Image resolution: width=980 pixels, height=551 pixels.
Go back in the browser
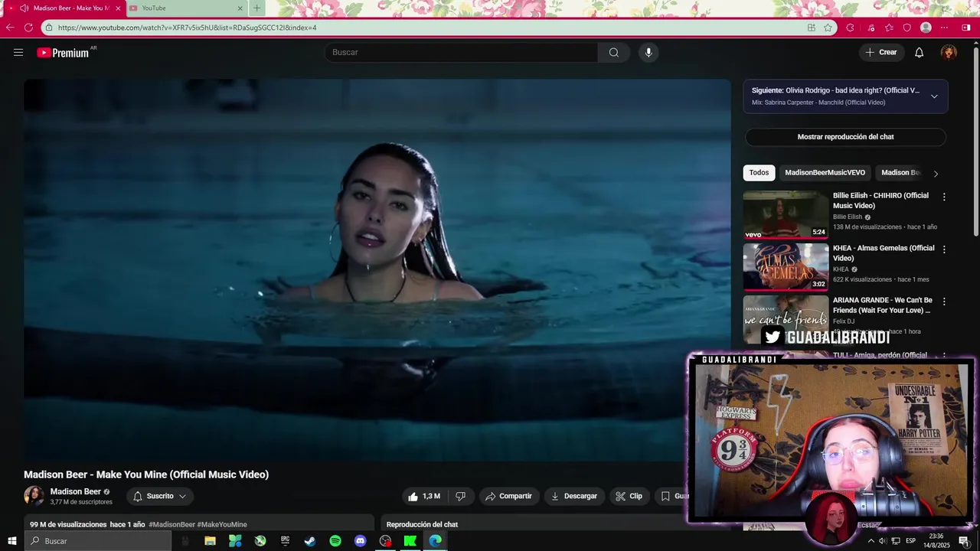point(10,28)
